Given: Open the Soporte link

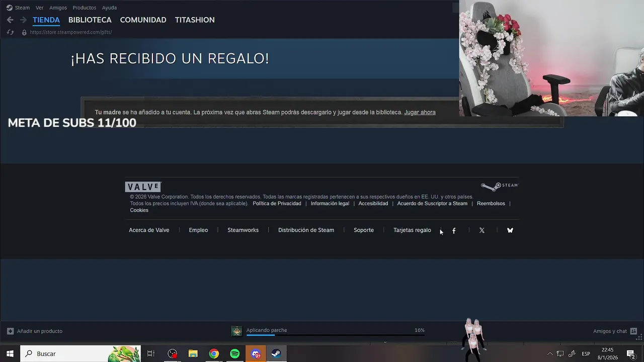Looking at the screenshot, I should (364, 230).
